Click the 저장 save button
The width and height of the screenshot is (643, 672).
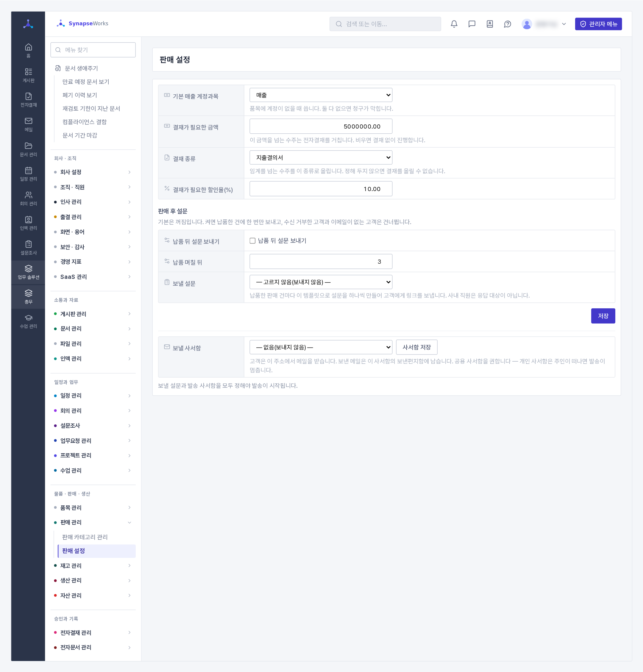(603, 316)
